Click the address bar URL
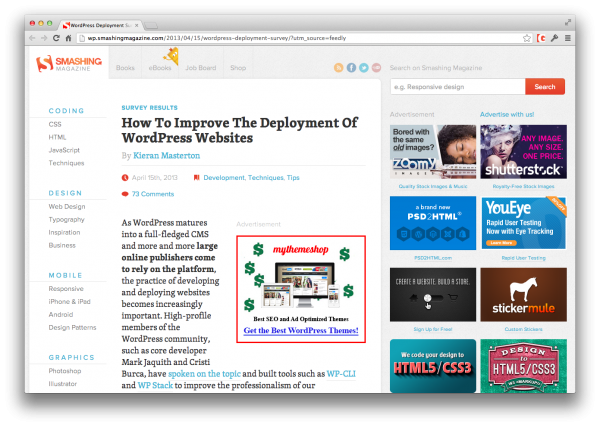Image resolution: width=600 pixels, height=427 pixels. click(217, 38)
